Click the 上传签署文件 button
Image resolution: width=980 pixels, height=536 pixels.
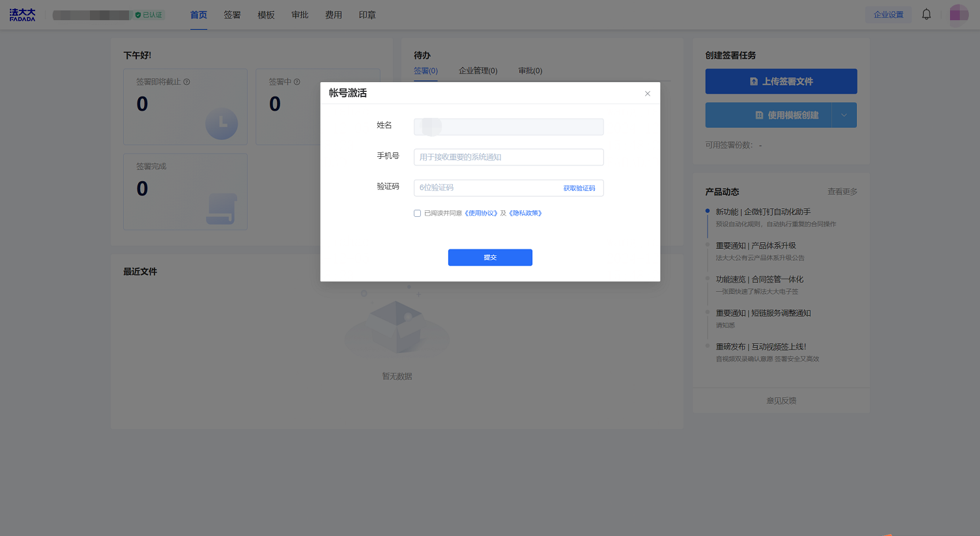pos(781,81)
